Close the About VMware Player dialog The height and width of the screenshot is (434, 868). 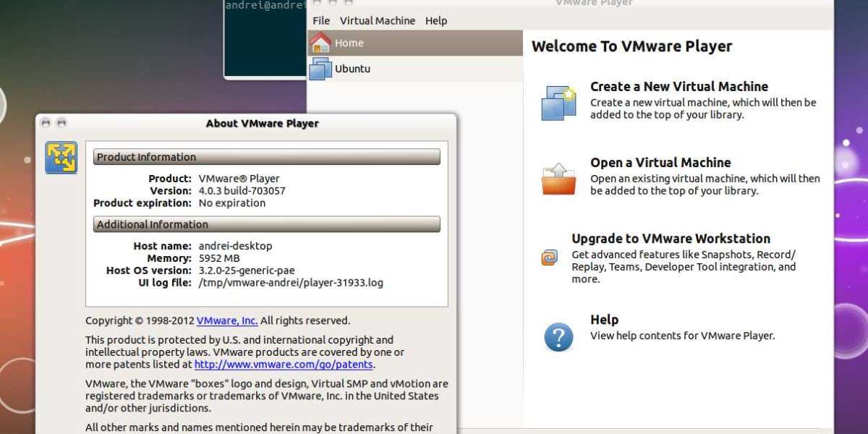coord(46,123)
